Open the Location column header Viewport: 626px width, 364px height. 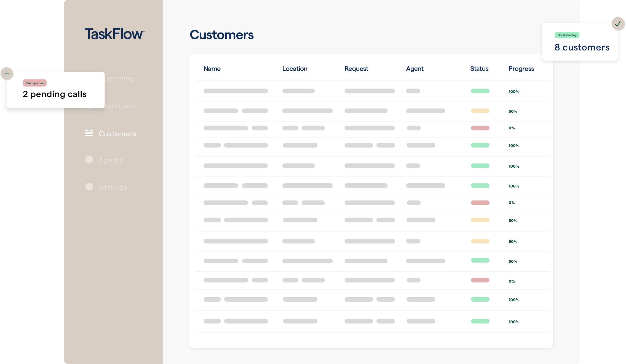pos(295,69)
